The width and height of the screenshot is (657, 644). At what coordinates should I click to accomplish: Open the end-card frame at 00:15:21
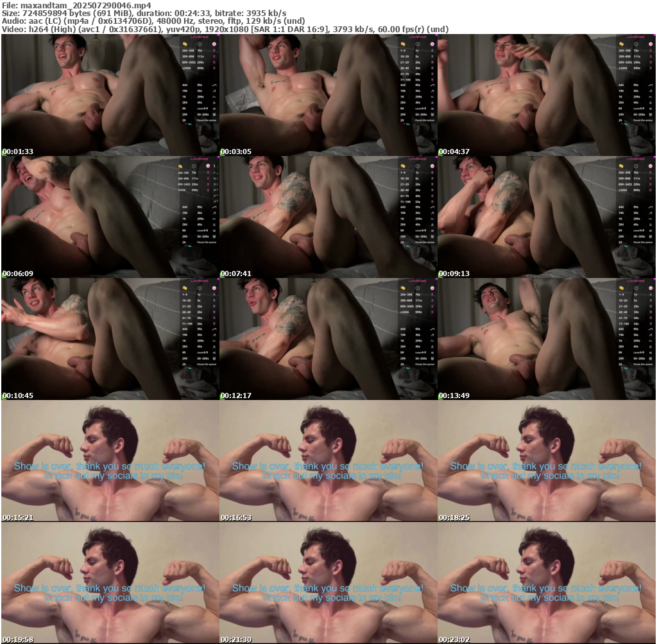[110, 460]
